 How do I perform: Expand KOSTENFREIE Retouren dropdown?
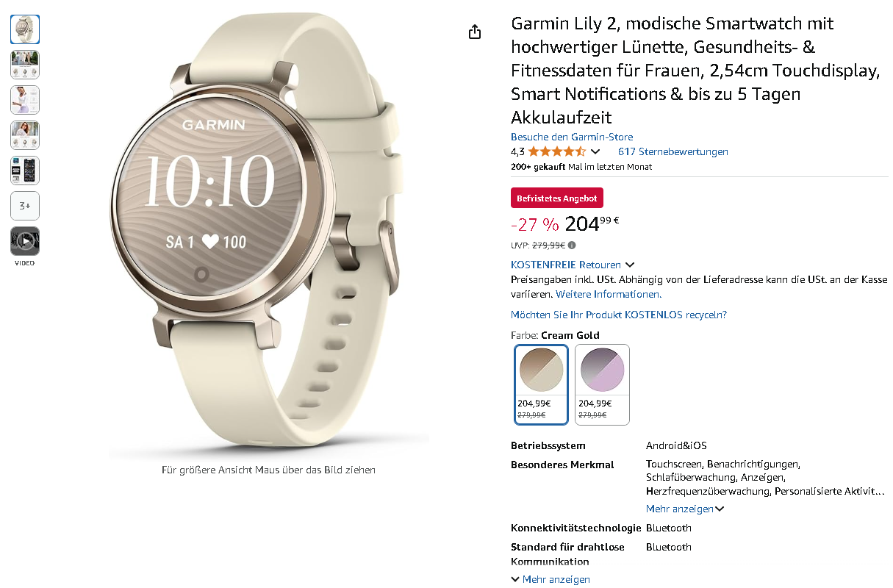point(573,265)
